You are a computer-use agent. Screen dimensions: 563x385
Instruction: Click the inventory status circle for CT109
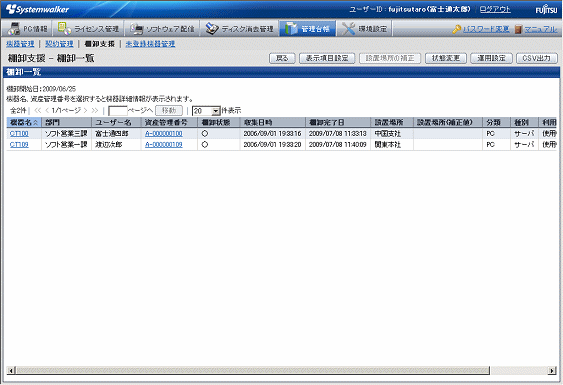click(205, 145)
